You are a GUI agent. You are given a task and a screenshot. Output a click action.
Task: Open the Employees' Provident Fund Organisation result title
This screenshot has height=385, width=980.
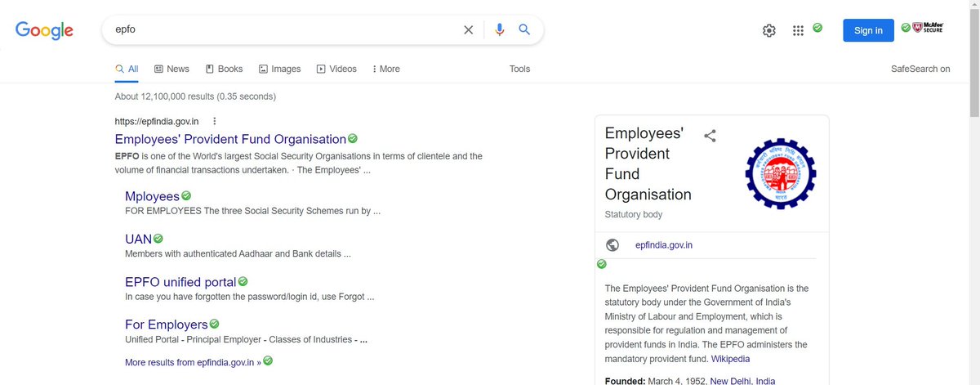pos(230,139)
